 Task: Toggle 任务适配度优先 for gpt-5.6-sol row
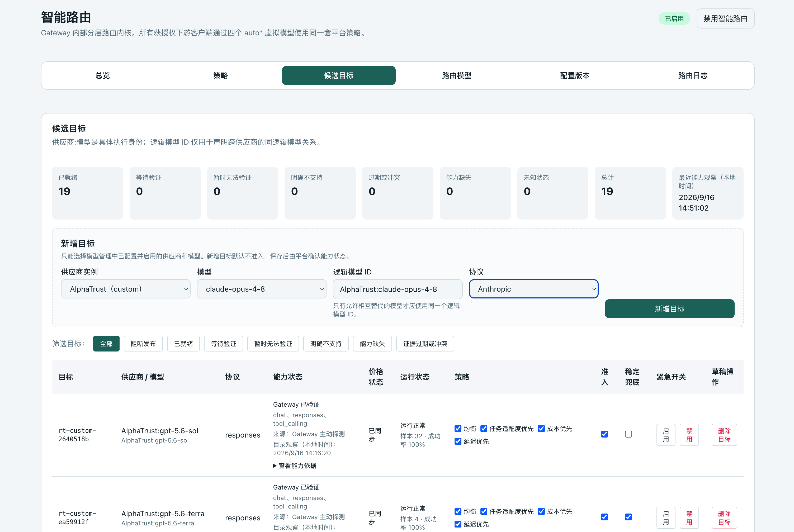coord(484,429)
